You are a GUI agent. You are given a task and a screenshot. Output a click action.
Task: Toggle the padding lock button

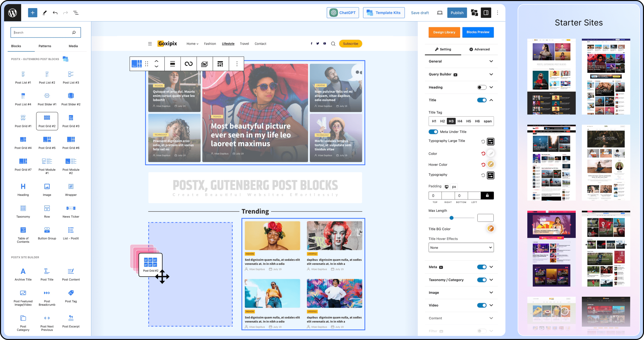coord(487,195)
